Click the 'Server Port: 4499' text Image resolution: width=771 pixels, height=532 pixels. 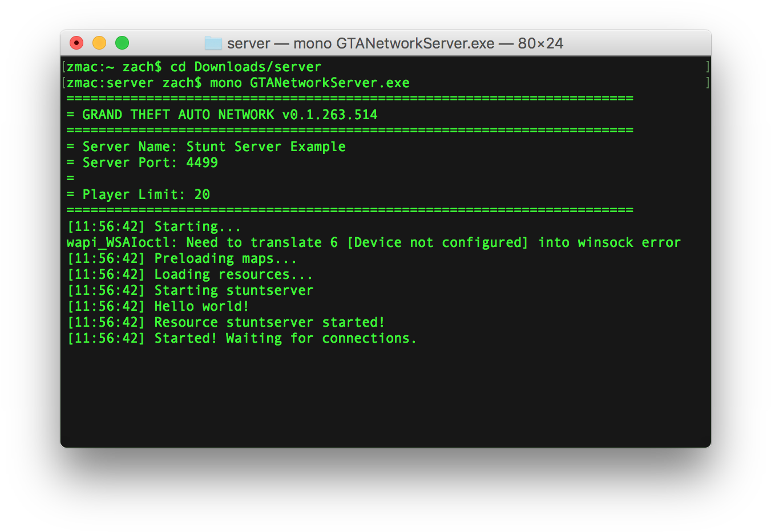142,163
